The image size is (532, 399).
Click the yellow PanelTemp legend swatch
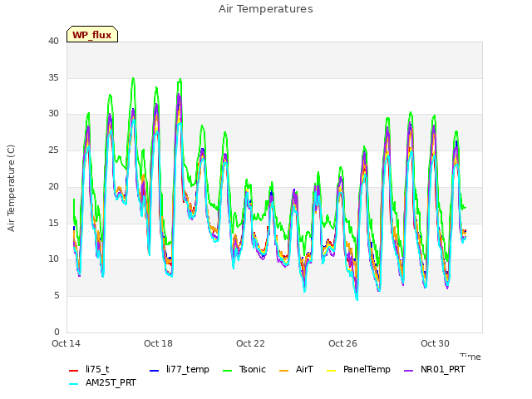pyautogui.click(x=331, y=370)
